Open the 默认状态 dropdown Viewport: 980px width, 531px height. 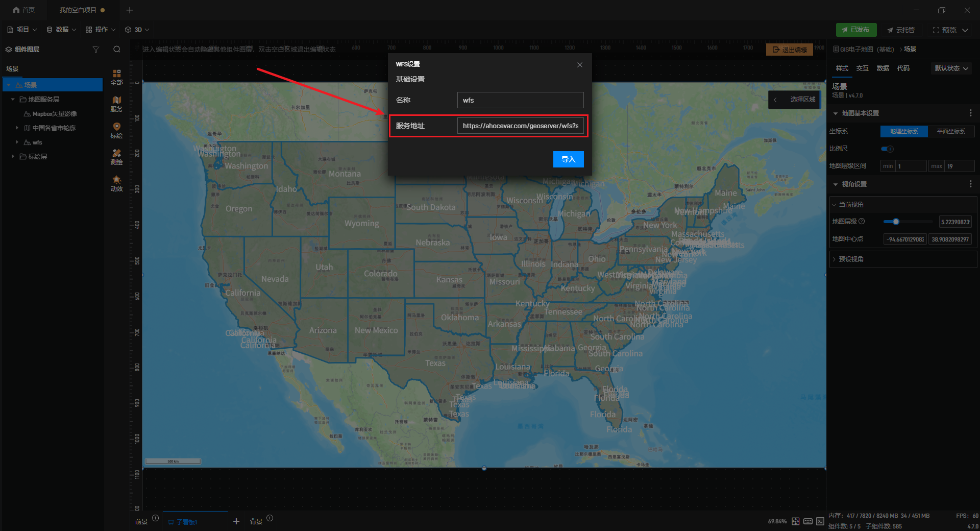951,68
